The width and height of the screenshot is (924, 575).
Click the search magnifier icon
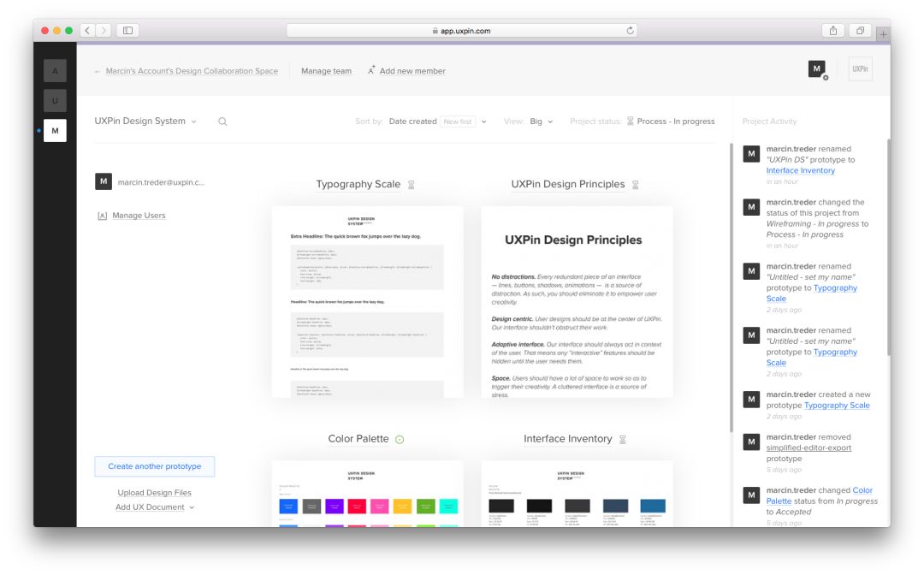(222, 122)
